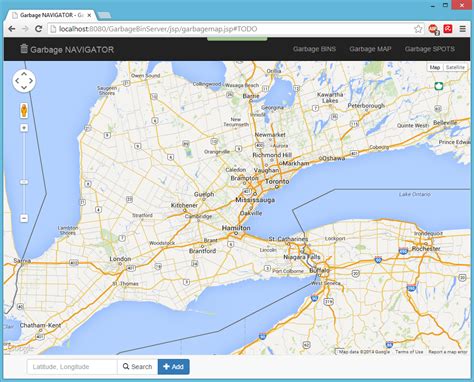The image size is (474, 382).
Task: Bookmark page with the star icon
Action: point(418,29)
